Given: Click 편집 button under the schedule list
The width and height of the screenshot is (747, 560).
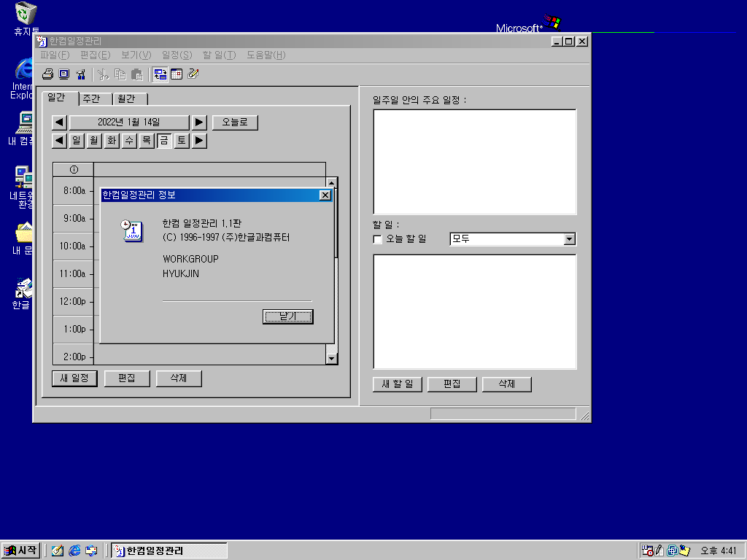Looking at the screenshot, I should point(127,378).
